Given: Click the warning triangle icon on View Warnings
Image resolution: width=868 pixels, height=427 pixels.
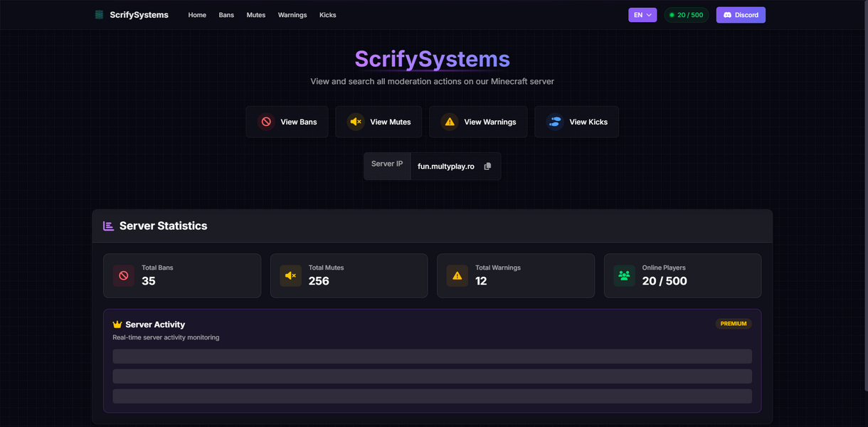Looking at the screenshot, I should (450, 122).
